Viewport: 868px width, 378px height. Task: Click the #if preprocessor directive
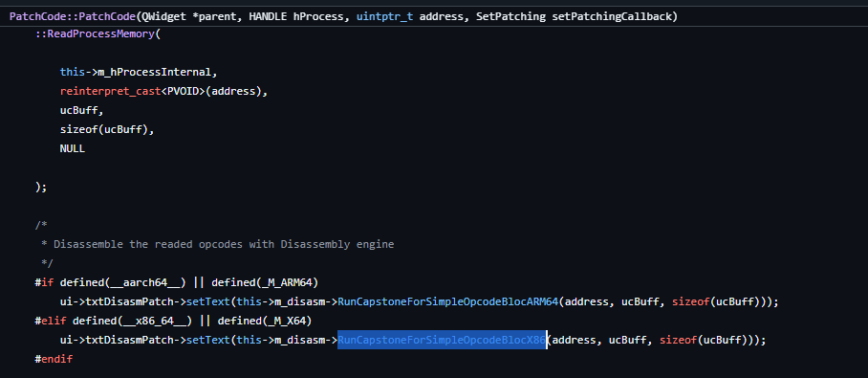coord(44,282)
